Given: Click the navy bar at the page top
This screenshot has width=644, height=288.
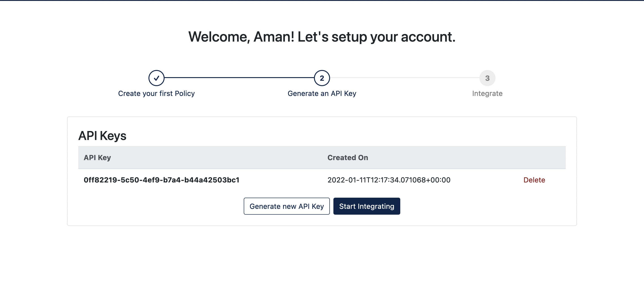Looking at the screenshot, I should 322,0.
